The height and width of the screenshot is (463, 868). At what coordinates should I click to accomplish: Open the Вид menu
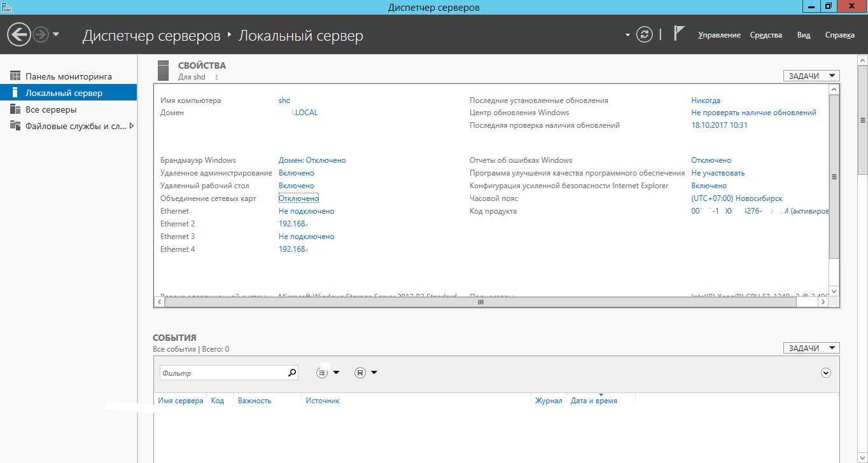(x=804, y=35)
